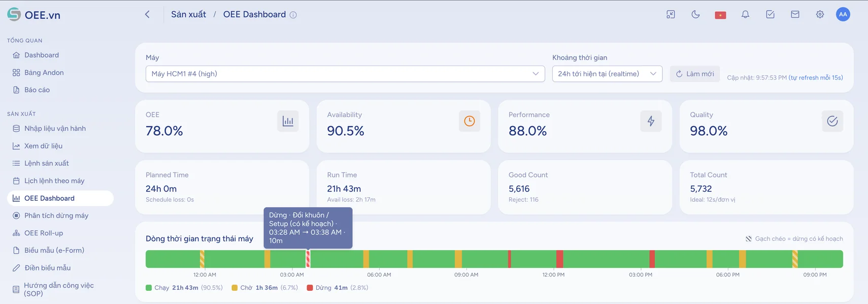Click the hatched legend icon for Gạch chéo
868x304 pixels.
click(749, 238)
